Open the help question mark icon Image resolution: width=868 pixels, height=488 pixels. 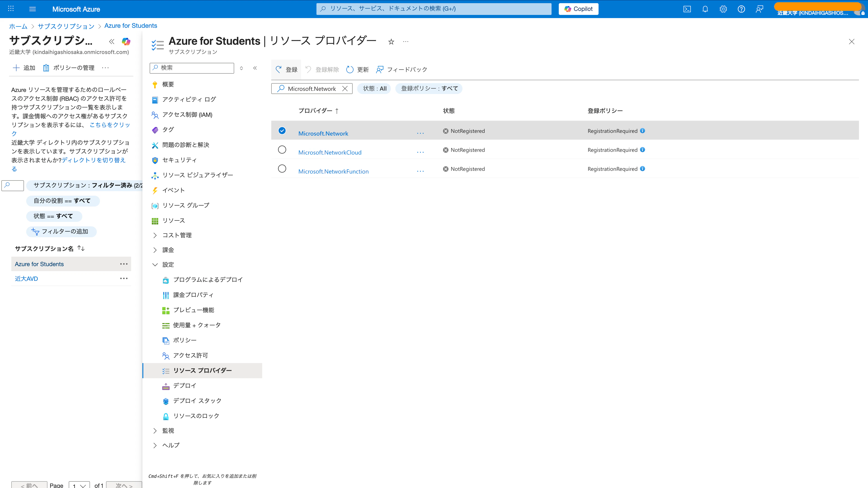[x=741, y=9]
